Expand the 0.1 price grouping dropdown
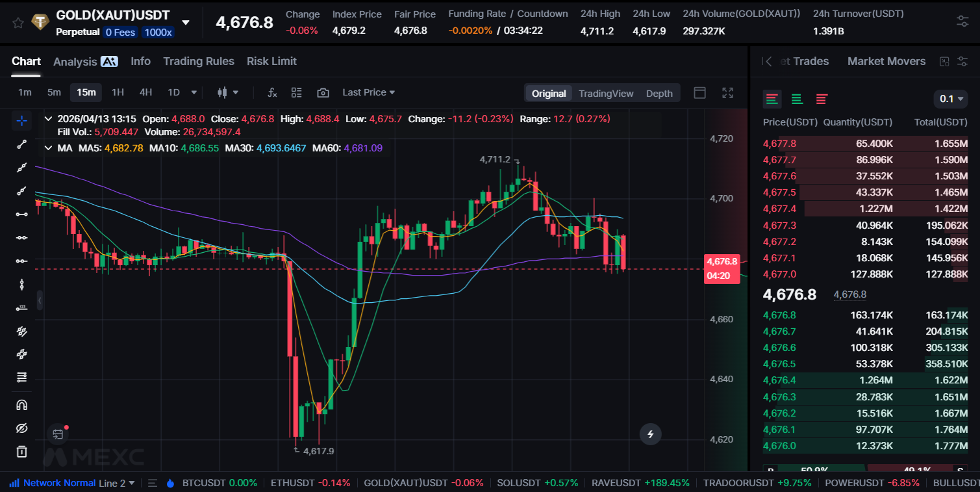 (x=951, y=99)
